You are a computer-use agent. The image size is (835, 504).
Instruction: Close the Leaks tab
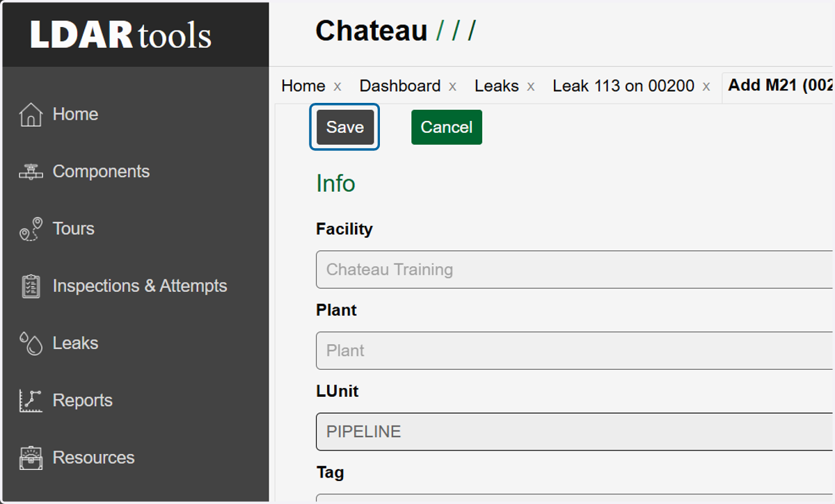point(530,87)
